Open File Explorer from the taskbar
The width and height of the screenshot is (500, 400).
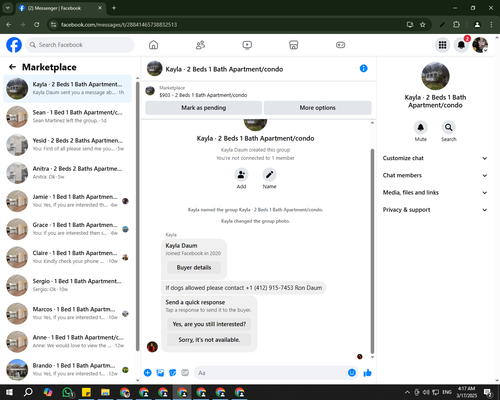click(x=106, y=392)
